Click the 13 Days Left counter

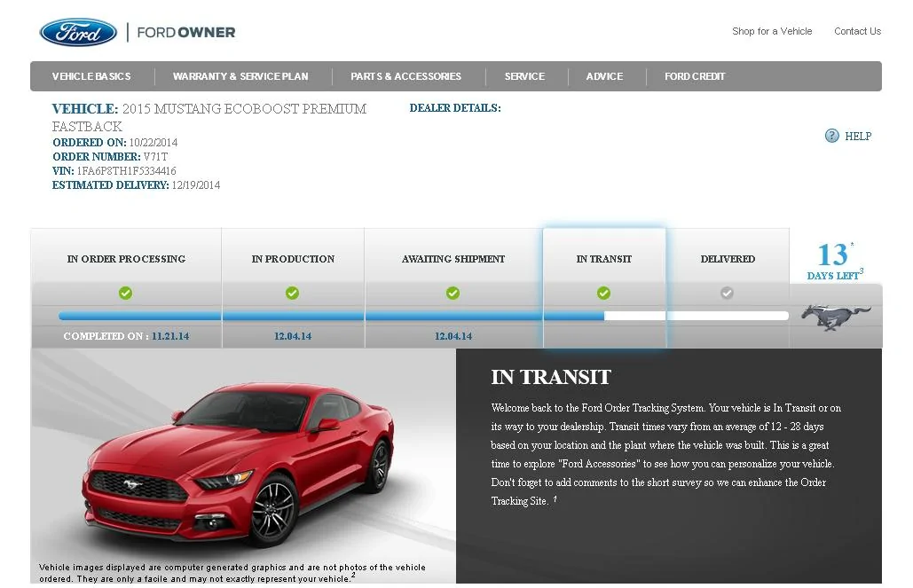835,262
